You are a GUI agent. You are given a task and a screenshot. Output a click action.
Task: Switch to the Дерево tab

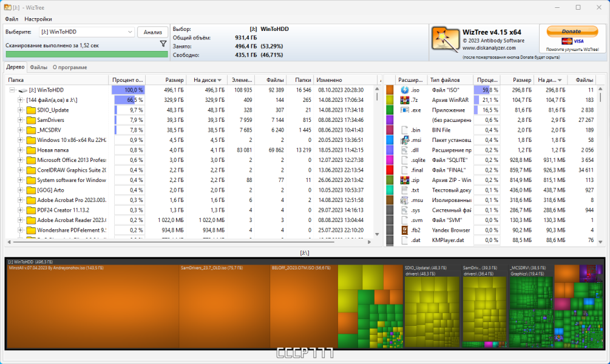click(x=16, y=67)
